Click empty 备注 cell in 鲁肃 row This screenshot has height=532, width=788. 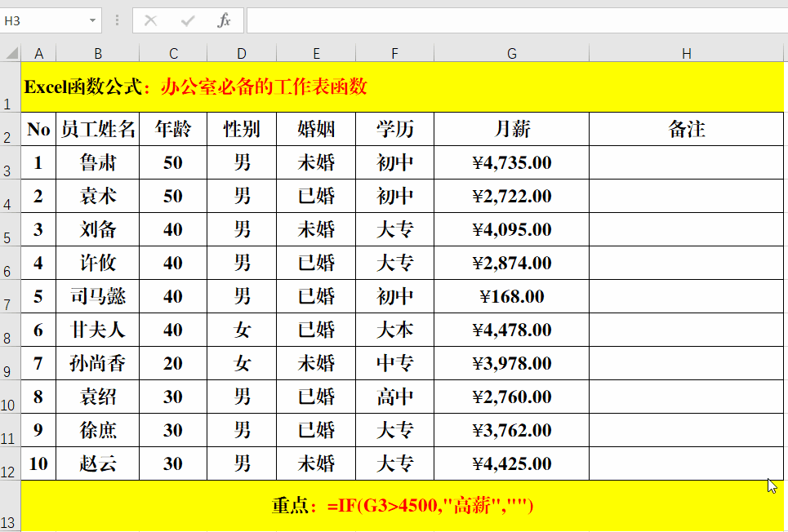[687, 162]
